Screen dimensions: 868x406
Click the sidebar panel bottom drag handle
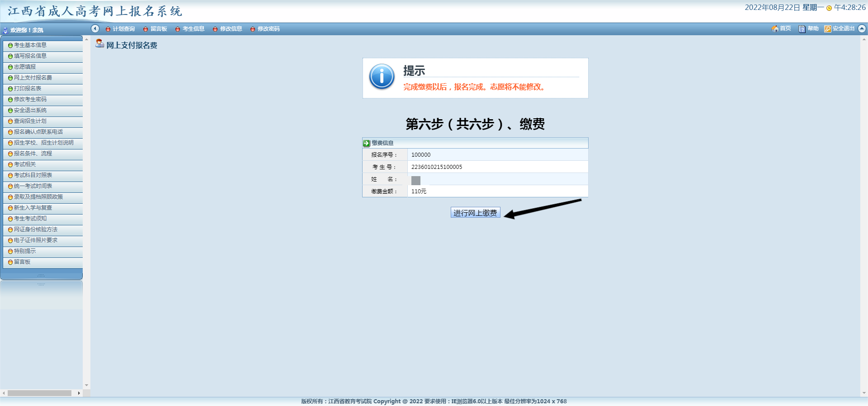coord(41,275)
